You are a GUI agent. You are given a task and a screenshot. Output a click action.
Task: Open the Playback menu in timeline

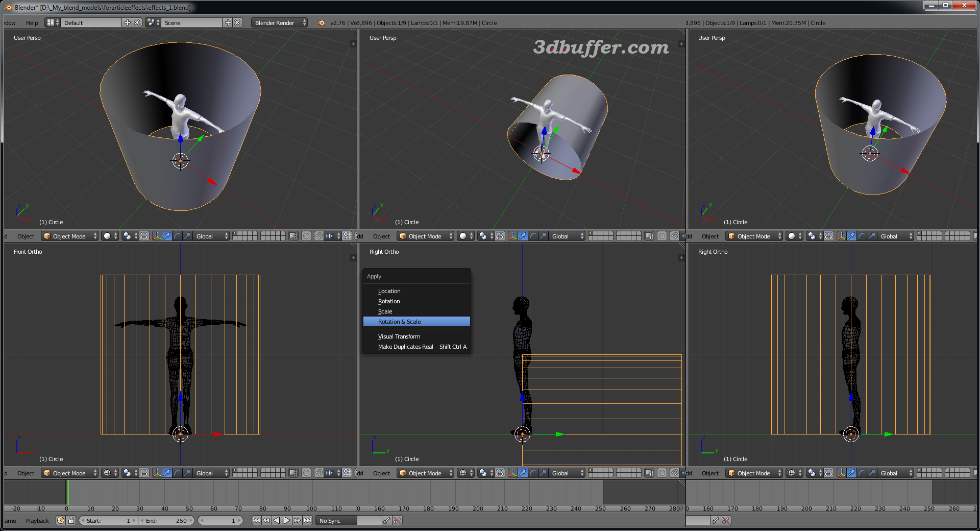tap(37, 521)
